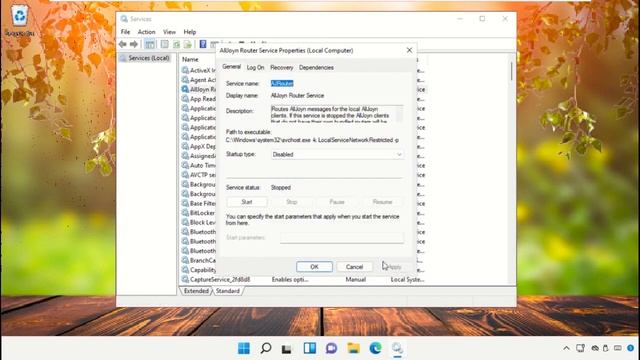Click the Refresh icon in Services toolbar
Image resolution: width=640 pixels, height=360 pixels.
176,44
